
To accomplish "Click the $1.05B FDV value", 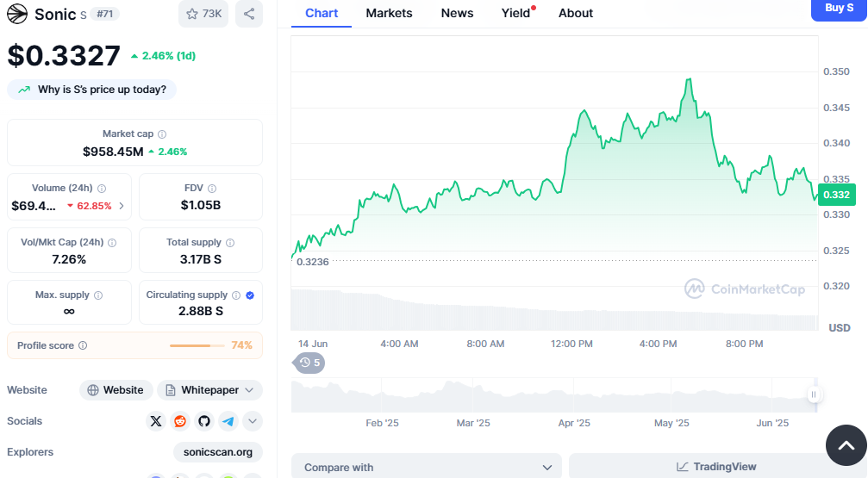I will (201, 205).
